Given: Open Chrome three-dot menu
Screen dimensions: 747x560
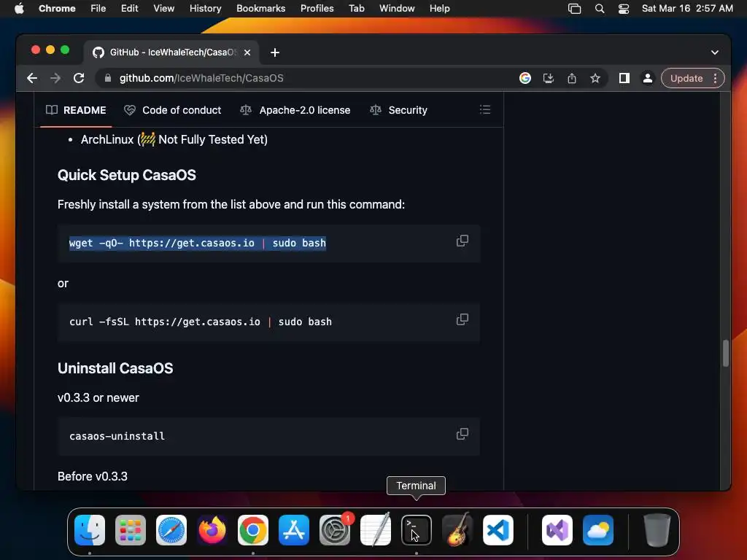Looking at the screenshot, I should [715, 78].
